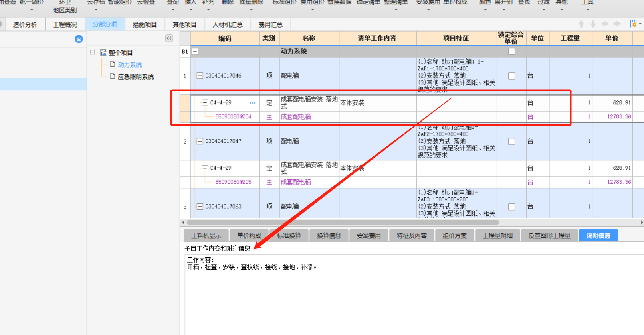Click the move-up arrow icon

tap(581, 24)
